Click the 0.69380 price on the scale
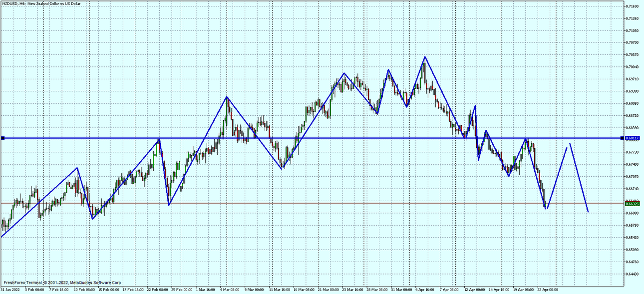 (x=633, y=91)
